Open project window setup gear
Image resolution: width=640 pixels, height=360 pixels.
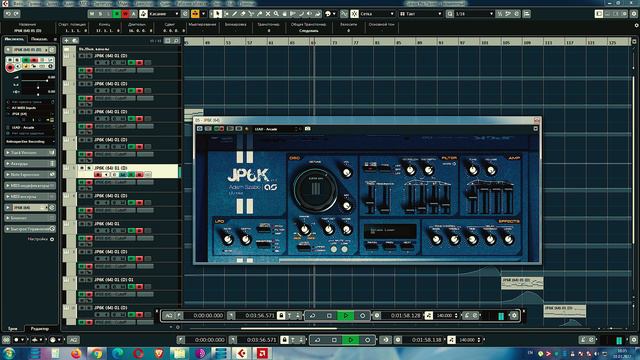[x=634, y=14]
